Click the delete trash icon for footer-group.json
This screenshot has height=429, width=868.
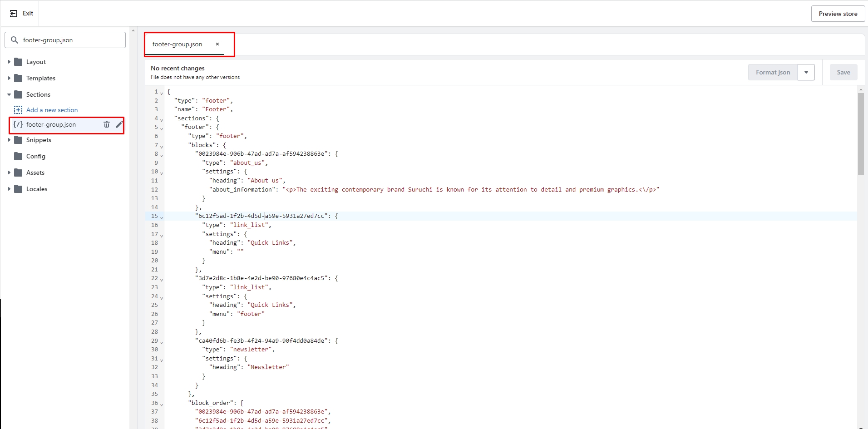106,124
